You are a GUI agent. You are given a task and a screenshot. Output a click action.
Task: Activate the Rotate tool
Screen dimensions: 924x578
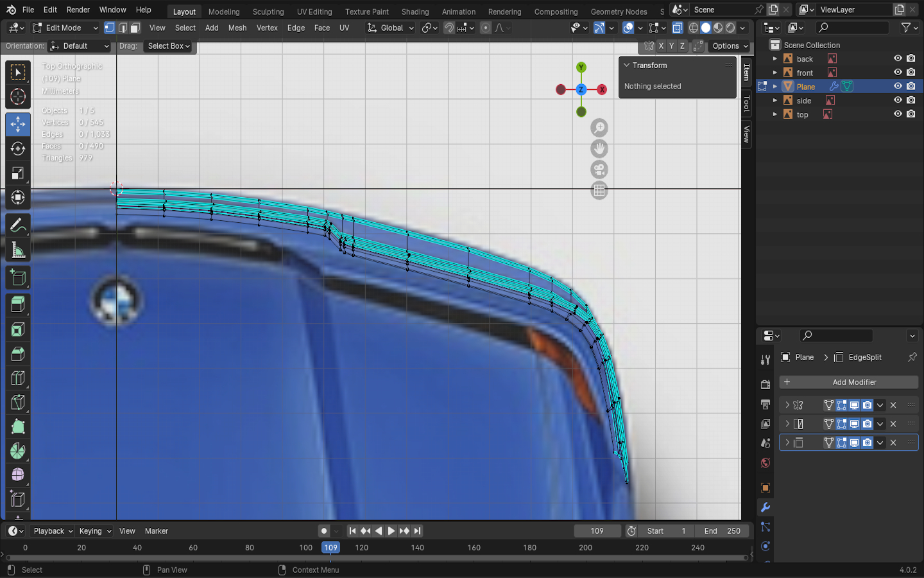click(x=18, y=148)
